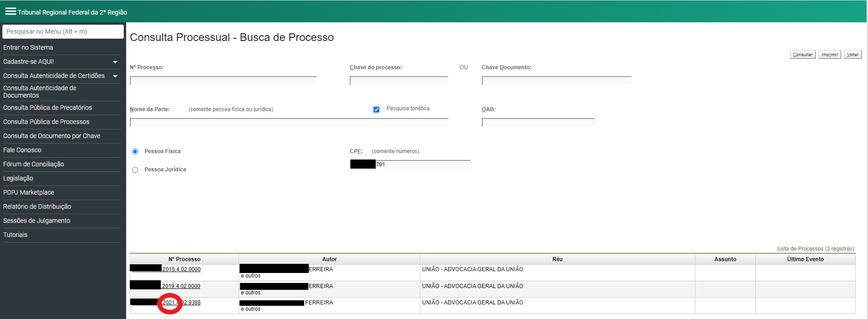868x319 pixels.
Task: Open the process link ending 2018.4.02.0000
Action: (181, 269)
